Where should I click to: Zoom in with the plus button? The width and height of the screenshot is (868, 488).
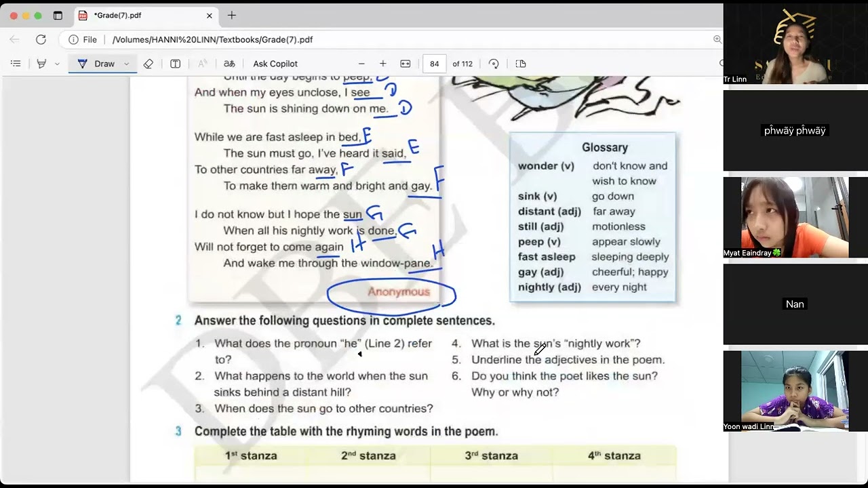tap(382, 64)
